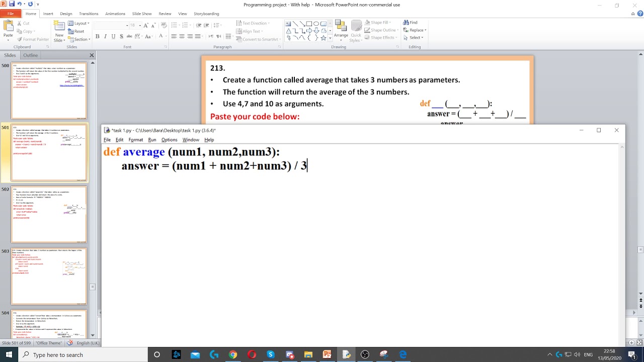Click the New Slide icon
Screen dimensions: 644x362
click(x=59, y=30)
